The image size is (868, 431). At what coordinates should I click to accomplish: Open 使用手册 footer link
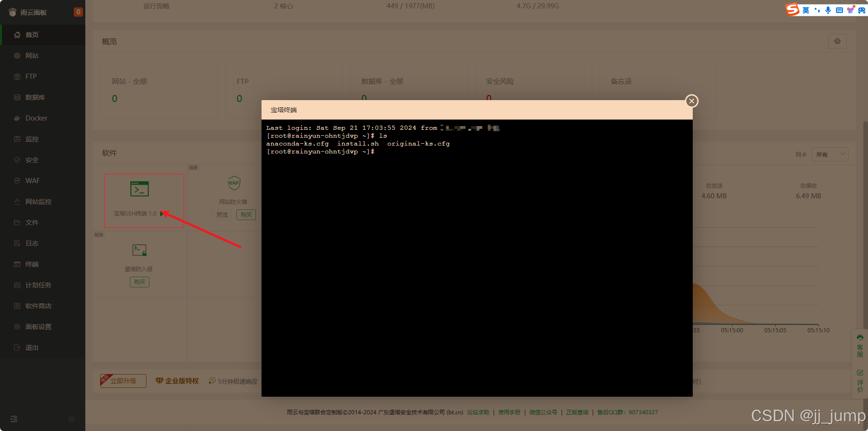[x=509, y=412]
